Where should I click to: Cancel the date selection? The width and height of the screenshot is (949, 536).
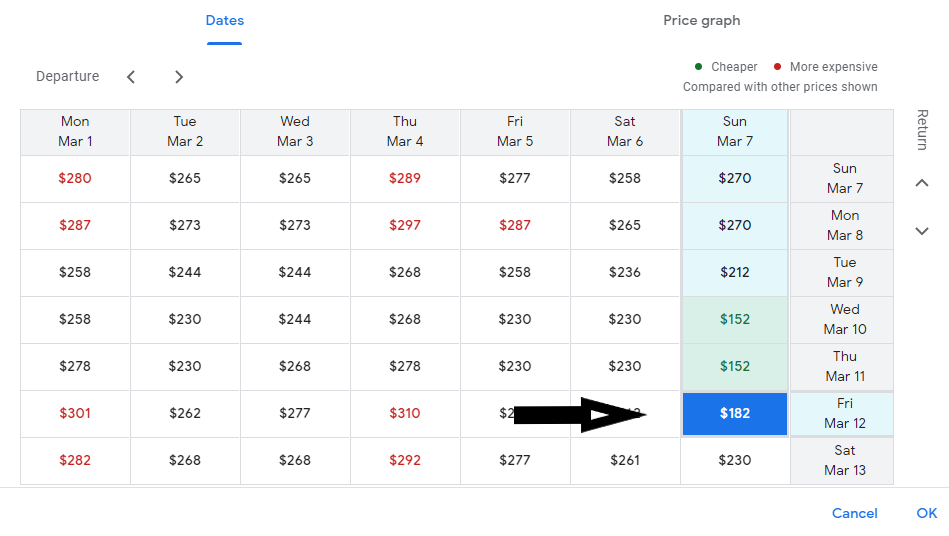[854, 513]
